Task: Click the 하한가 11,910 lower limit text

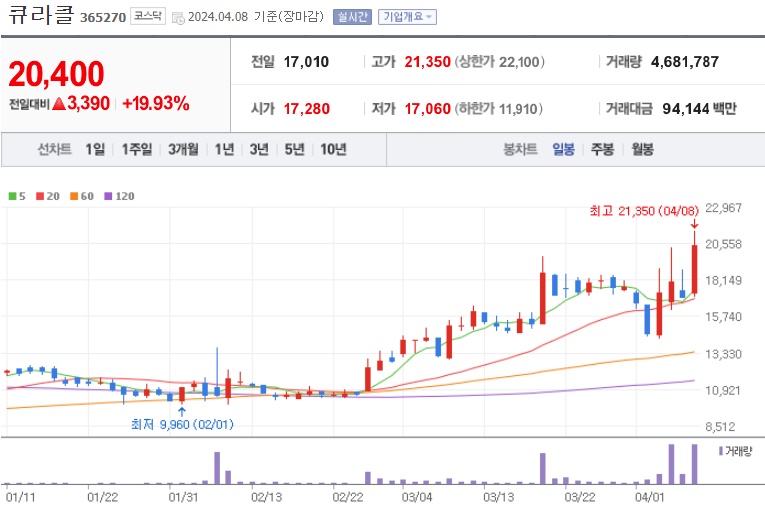Action: (x=499, y=108)
